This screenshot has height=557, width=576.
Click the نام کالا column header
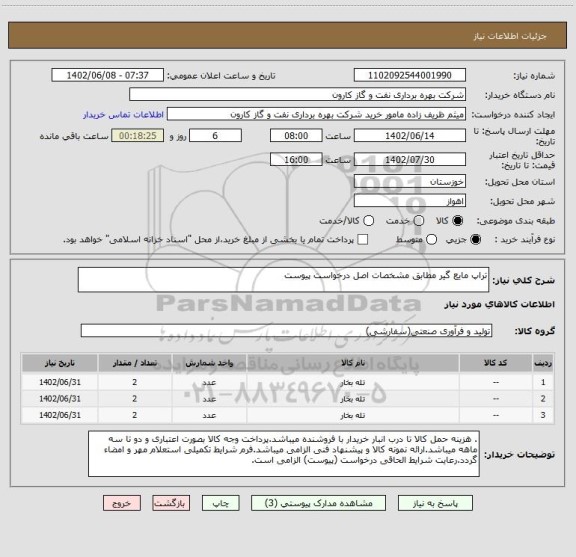(x=353, y=363)
